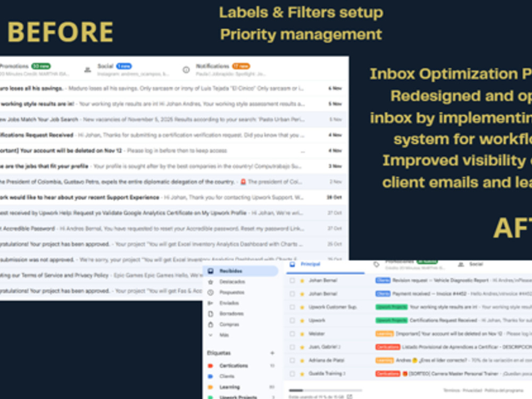Open Privacidad footer link

click(x=472, y=390)
